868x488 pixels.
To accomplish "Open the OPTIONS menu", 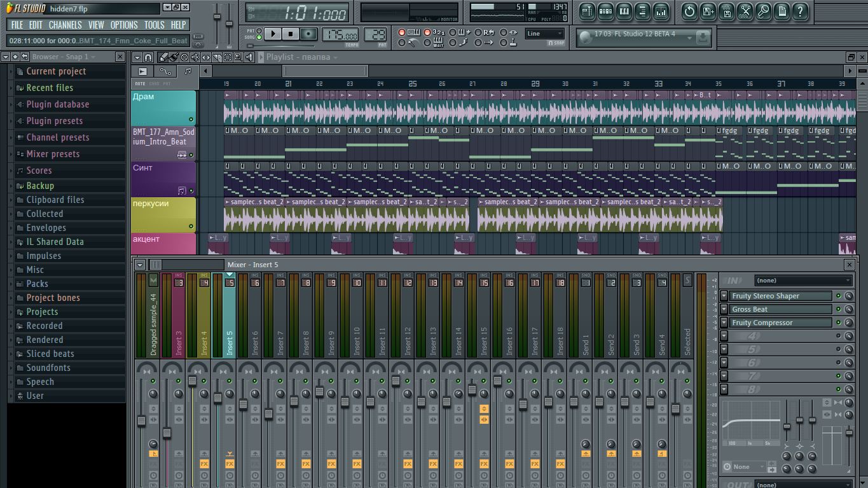I will click(x=124, y=25).
